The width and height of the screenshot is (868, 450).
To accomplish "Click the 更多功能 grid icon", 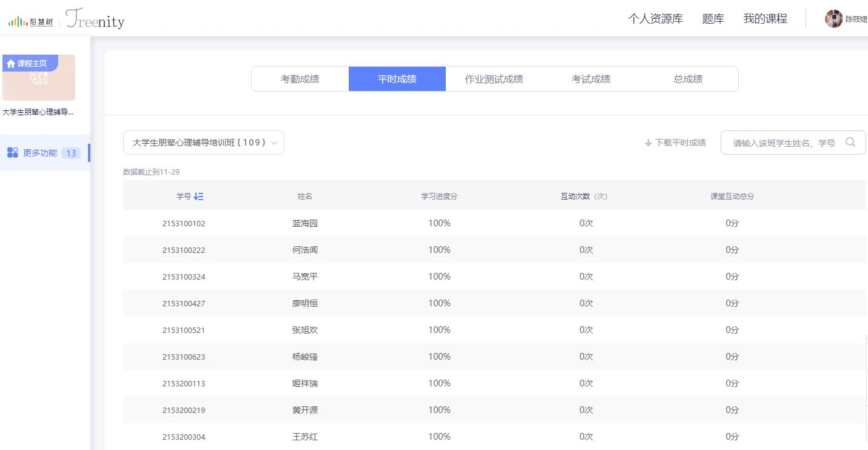I will coord(12,153).
